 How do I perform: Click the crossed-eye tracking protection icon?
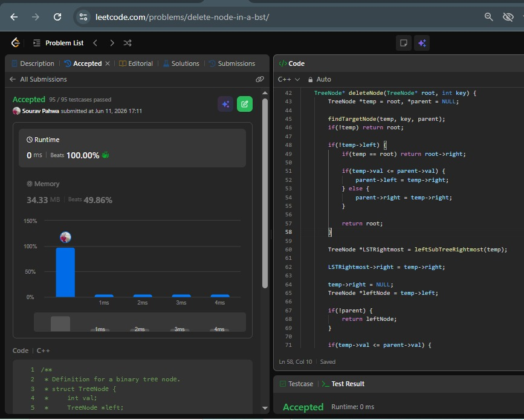508,17
